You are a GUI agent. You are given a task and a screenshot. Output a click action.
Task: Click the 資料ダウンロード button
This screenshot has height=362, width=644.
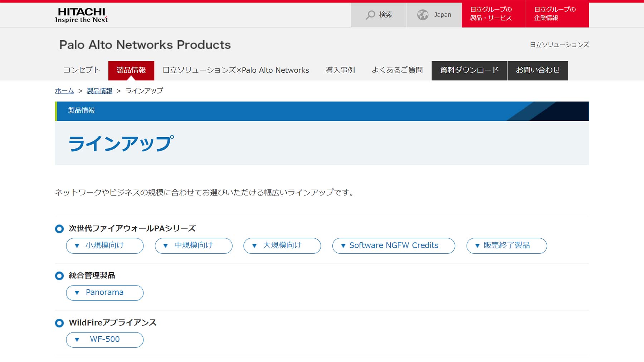[x=469, y=70]
